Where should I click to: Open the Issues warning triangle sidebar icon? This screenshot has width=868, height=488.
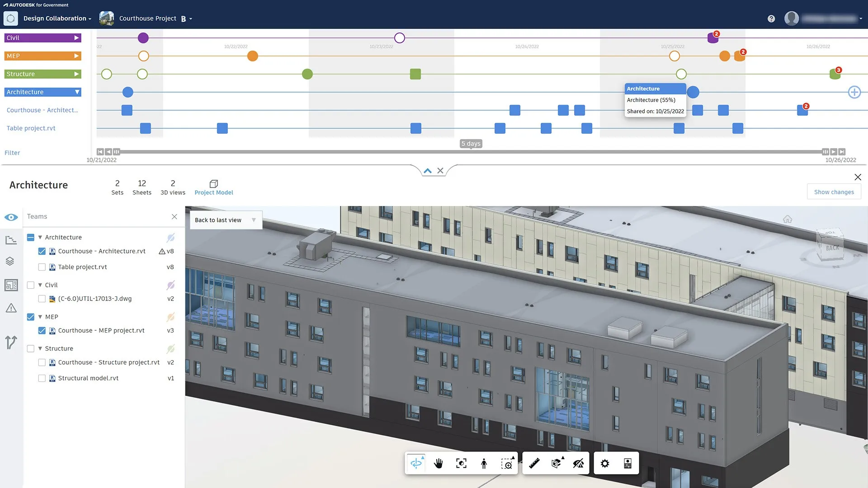click(11, 308)
